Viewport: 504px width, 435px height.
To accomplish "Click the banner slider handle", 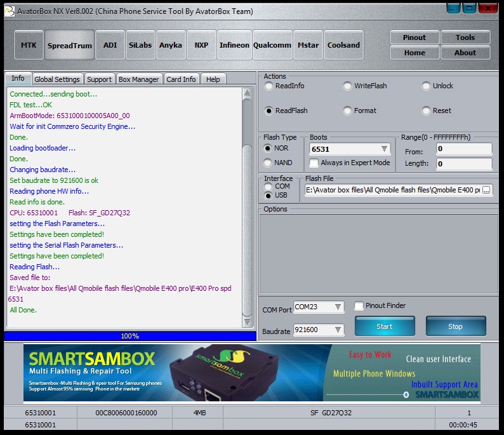I will tap(406, 394).
